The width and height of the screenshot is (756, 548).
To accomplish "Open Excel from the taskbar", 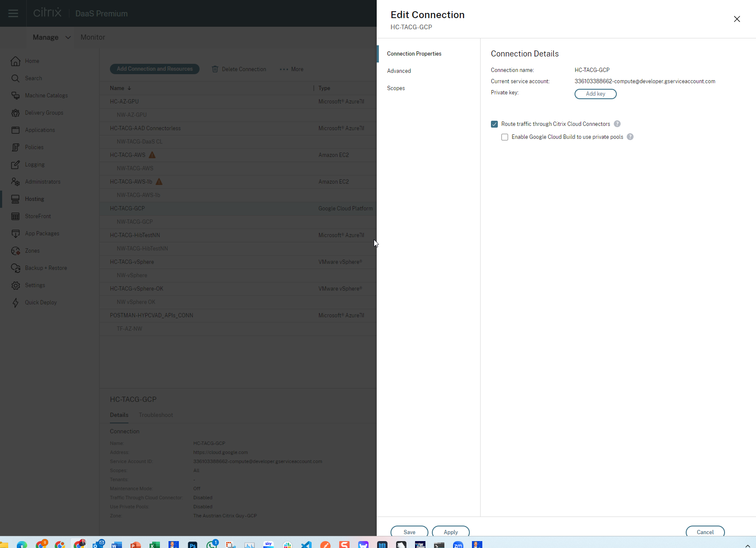I will point(155,545).
